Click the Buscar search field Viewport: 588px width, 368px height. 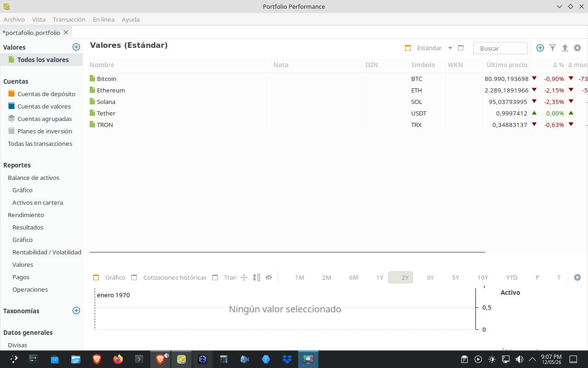[500, 48]
